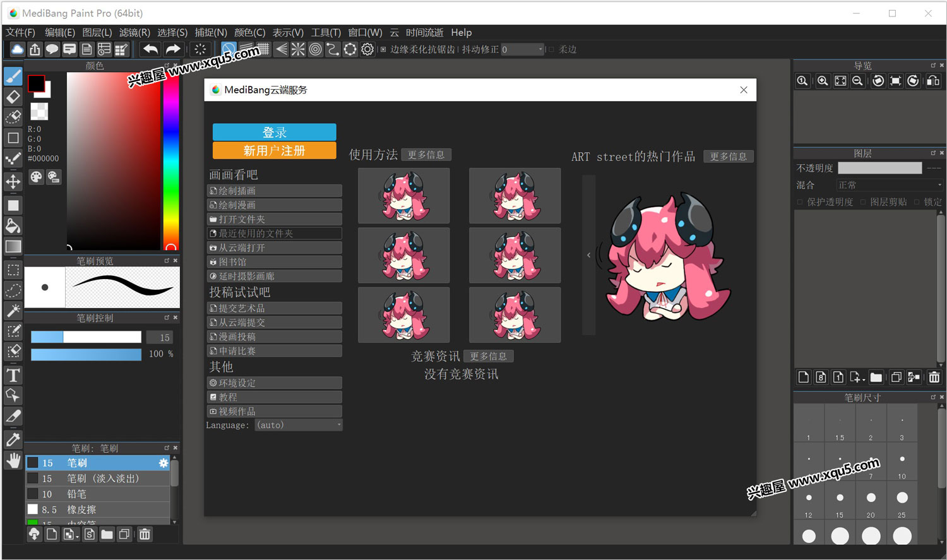
Task: Delete brush with trash icon in brush panel
Action: click(x=145, y=534)
